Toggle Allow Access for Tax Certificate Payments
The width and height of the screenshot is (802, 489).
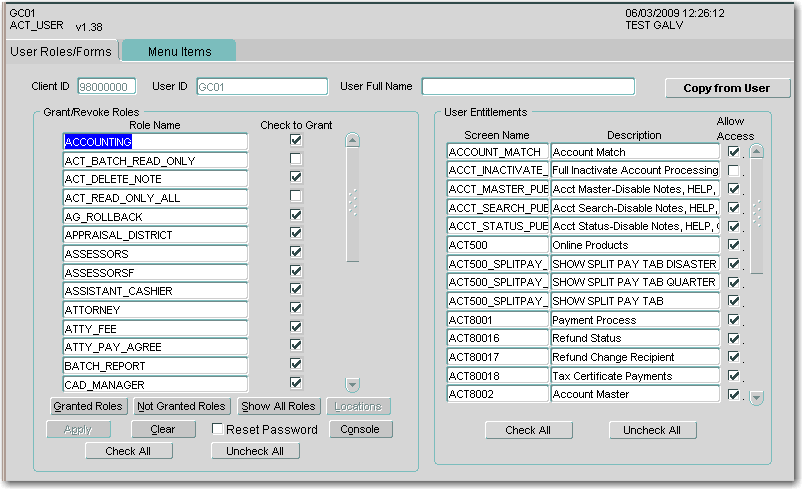(x=734, y=376)
